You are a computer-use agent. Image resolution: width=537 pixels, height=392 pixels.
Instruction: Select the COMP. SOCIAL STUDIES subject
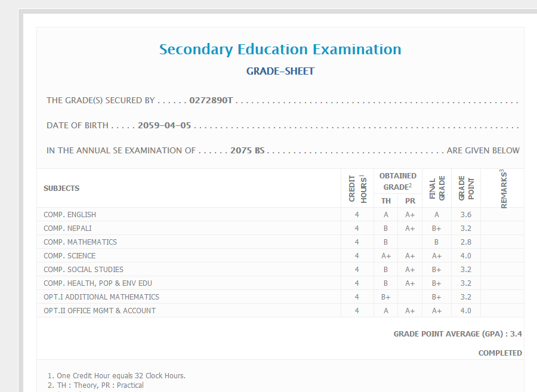pos(84,270)
